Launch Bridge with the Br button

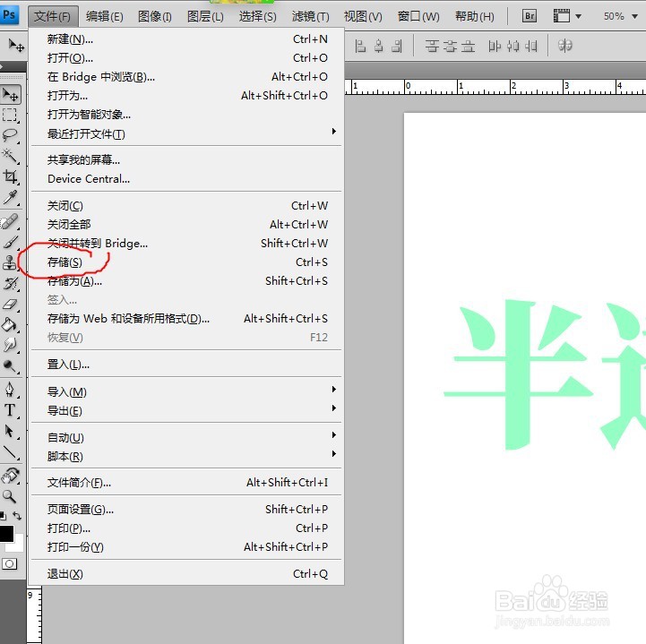click(x=530, y=16)
